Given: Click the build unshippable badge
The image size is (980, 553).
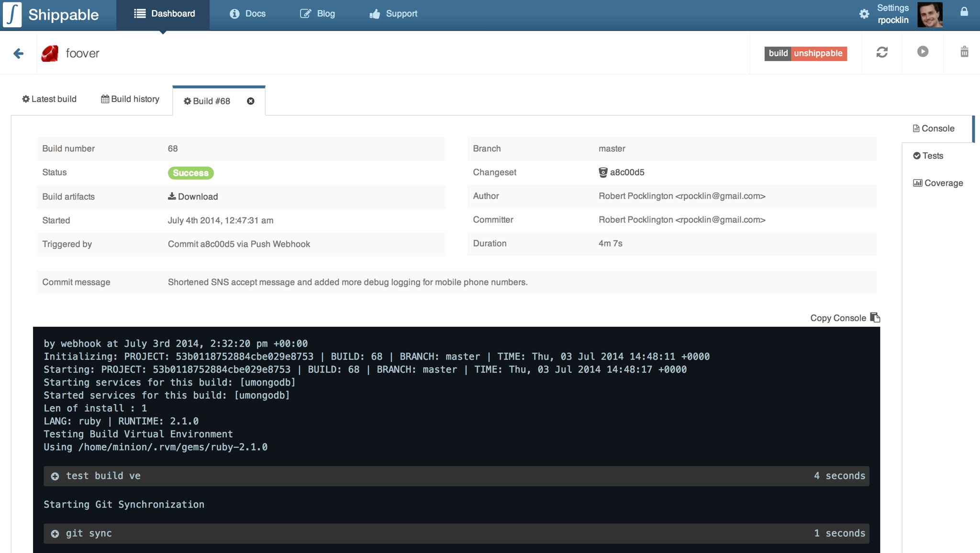Looking at the screenshot, I should pos(805,53).
